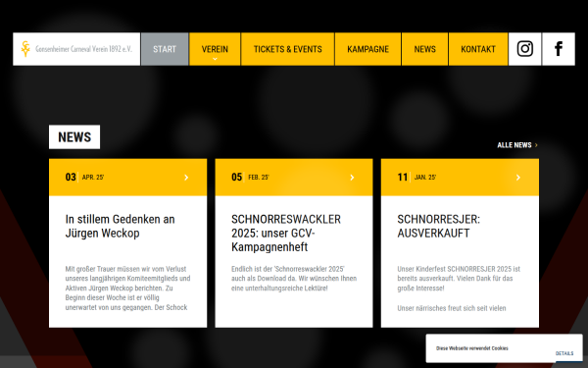Screen dimensions: 588x368
Task: Click the arrow on the 05 Feb. 25 card
Action: point(352,178)
